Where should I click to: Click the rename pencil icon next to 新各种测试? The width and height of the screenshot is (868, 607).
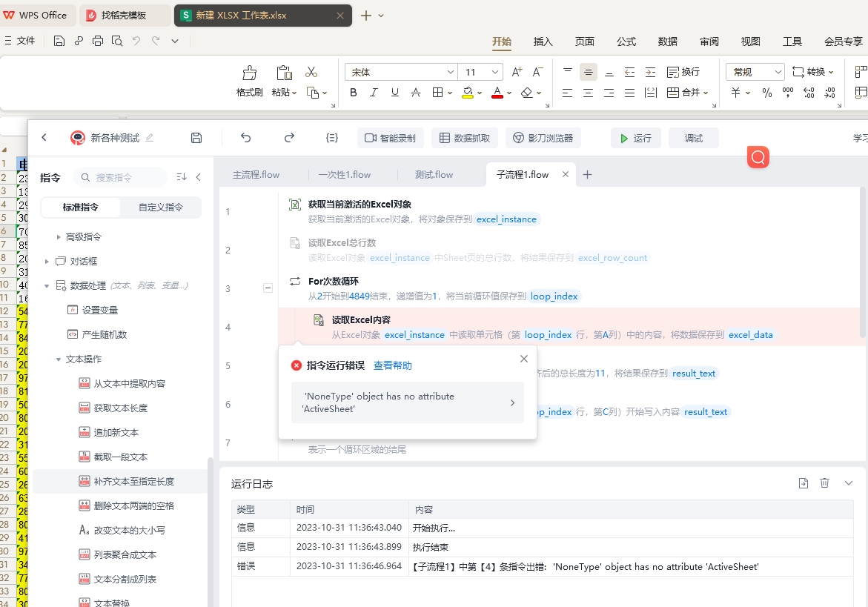(x=149, y=138)
